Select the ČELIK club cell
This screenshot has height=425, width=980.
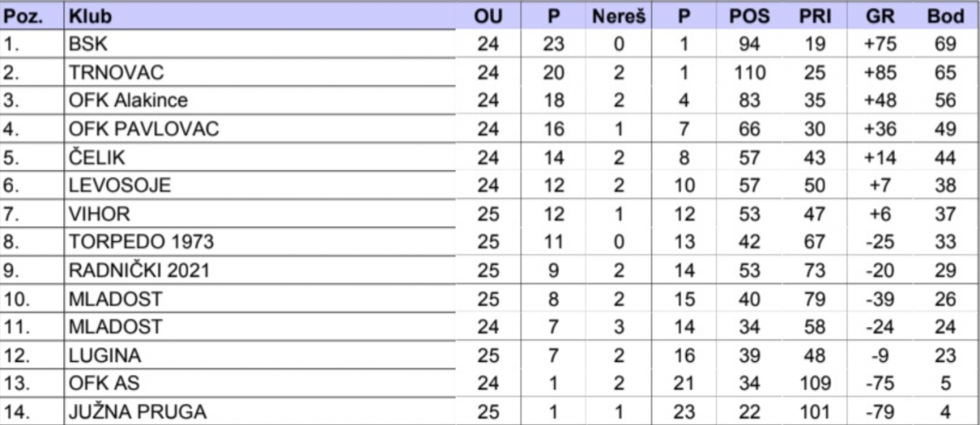[260, 157]
